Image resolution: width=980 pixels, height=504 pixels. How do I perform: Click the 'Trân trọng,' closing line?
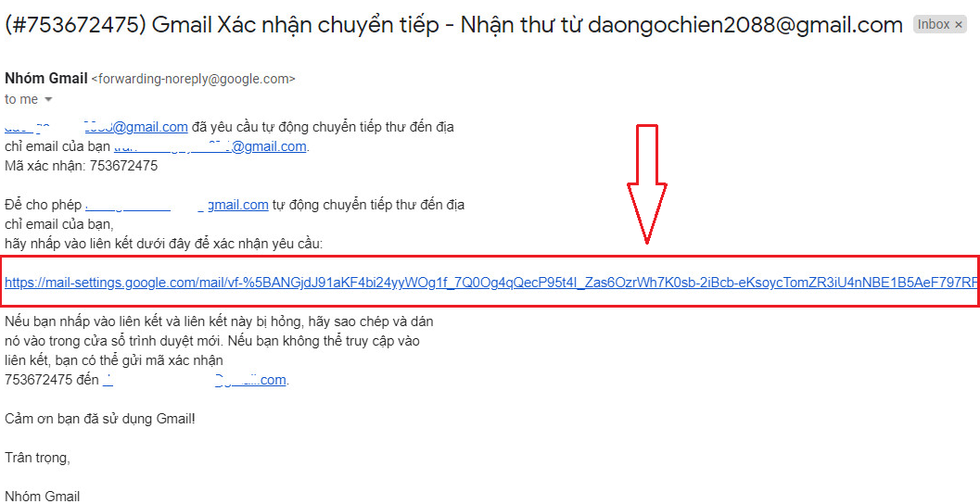[37, 457]
